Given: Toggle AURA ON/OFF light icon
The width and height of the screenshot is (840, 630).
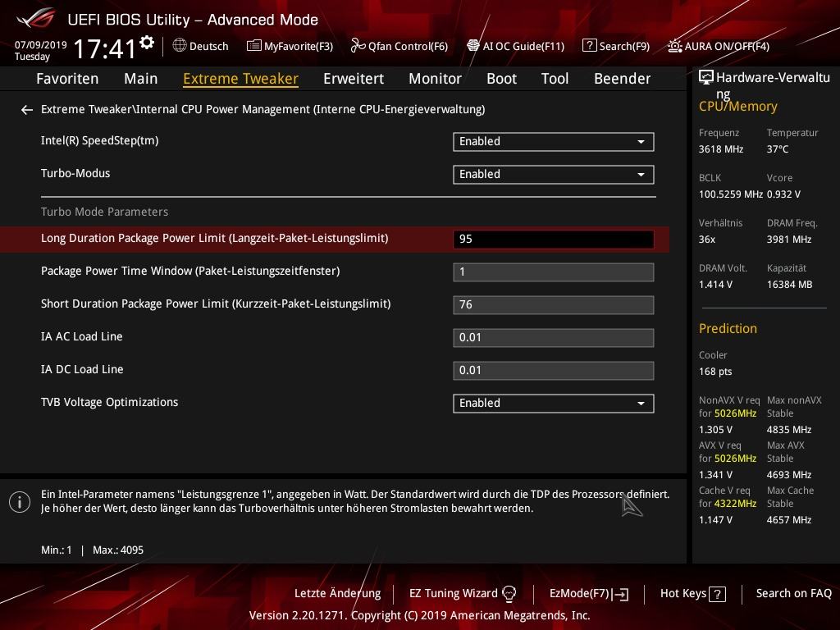Looking at the screenshot, I should (x=674, y=46).
